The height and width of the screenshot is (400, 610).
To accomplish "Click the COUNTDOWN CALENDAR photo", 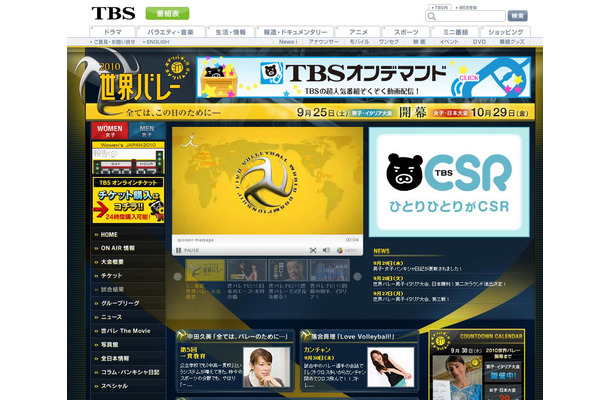I will 457,377.
